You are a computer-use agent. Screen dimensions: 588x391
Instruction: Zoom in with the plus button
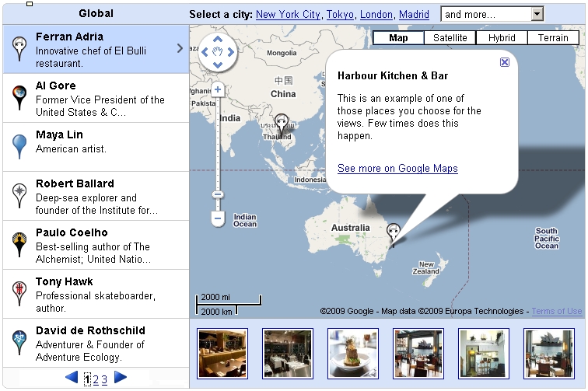point(218,89)
